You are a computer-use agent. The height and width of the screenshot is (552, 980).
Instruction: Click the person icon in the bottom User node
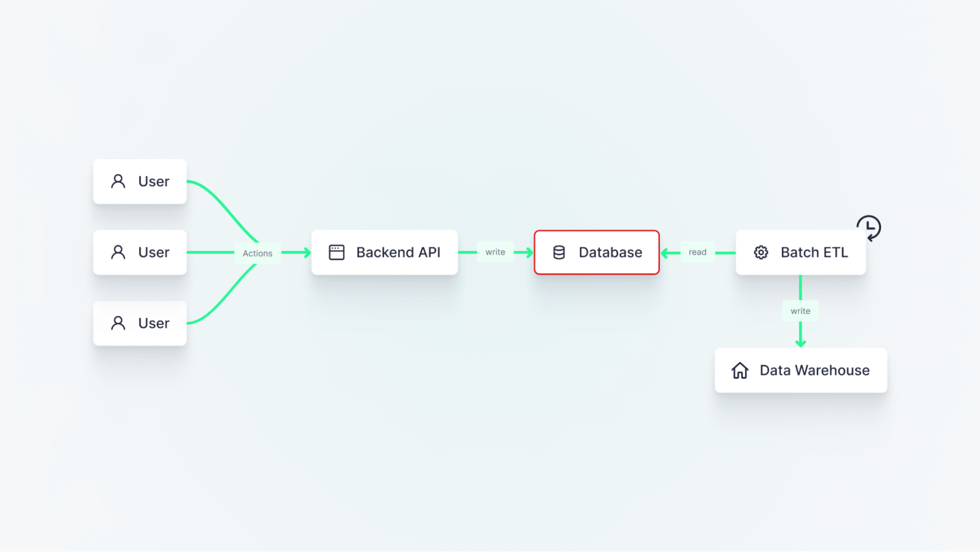(x=118, y=323)
